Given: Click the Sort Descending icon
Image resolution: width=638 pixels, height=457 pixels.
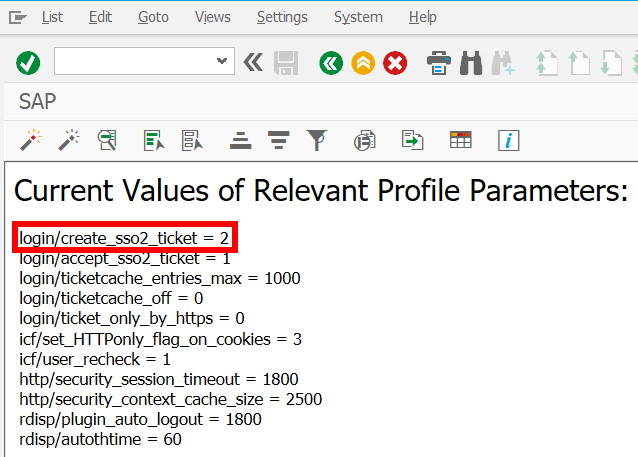Looking at the screenshot, I should click(x=279, y=140).
